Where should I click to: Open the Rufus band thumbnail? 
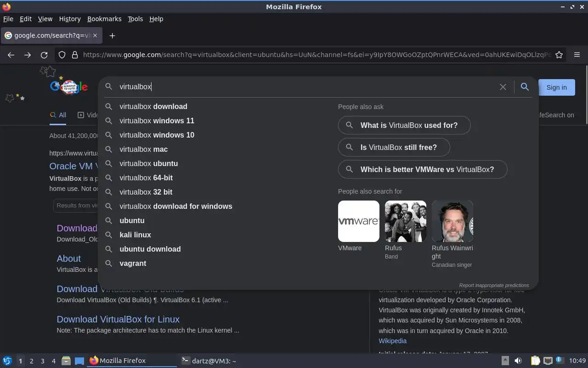click(x=406, y=221)
